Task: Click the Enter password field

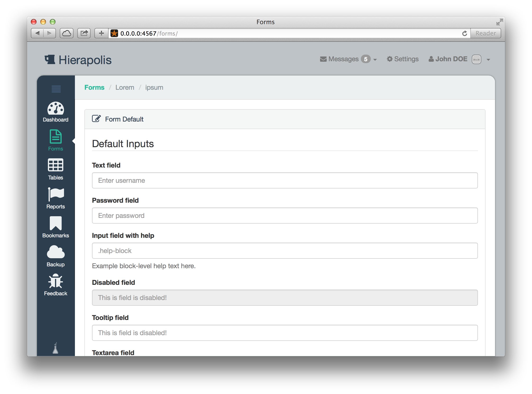Action: click(284, 216)
